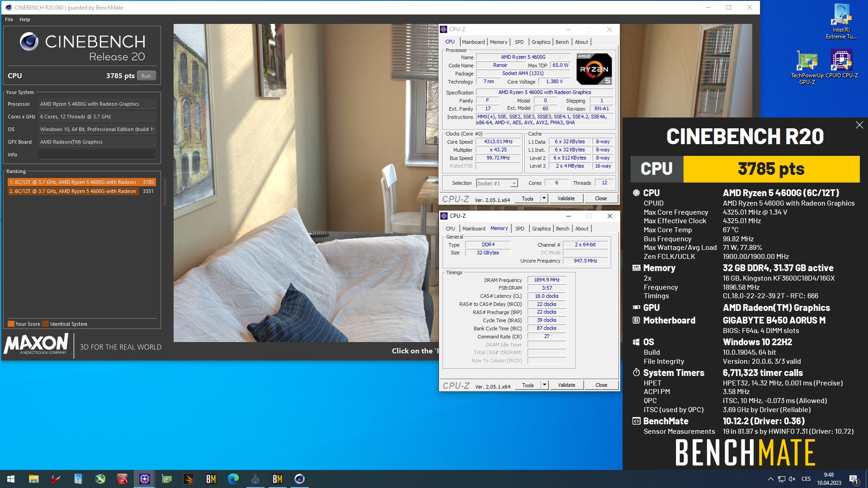Switch to the flame icon taskbar app

click(255, 479)
